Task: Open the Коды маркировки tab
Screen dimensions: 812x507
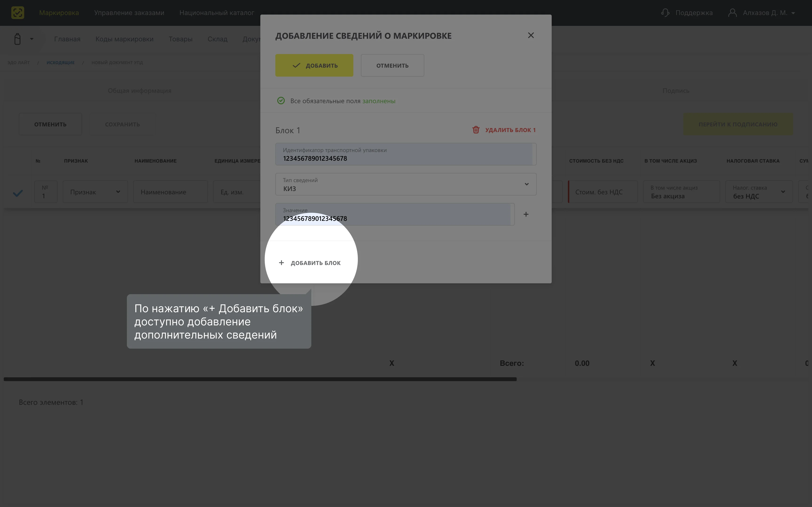Action: click(124, 39)
